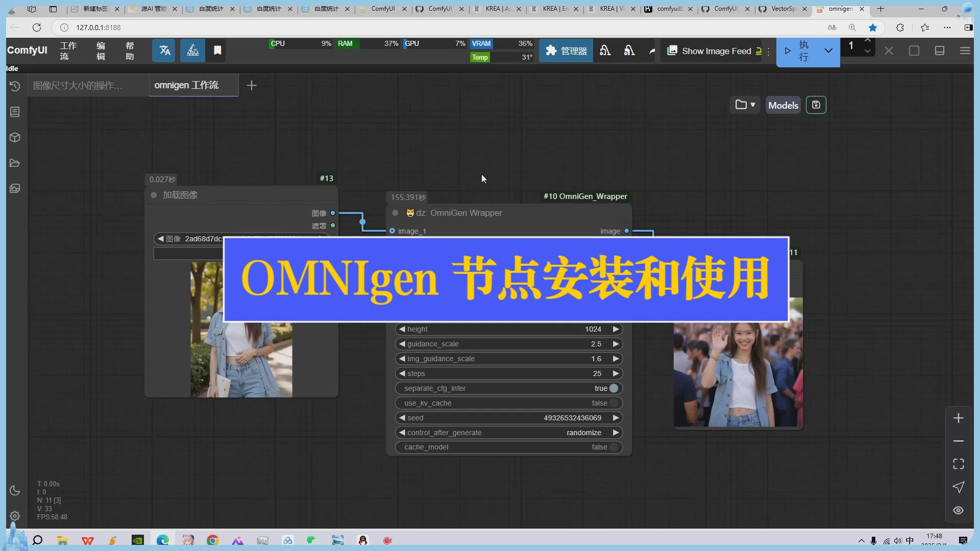
Task: Open the Windows taskbar search icon
Action: pos(37,540)
